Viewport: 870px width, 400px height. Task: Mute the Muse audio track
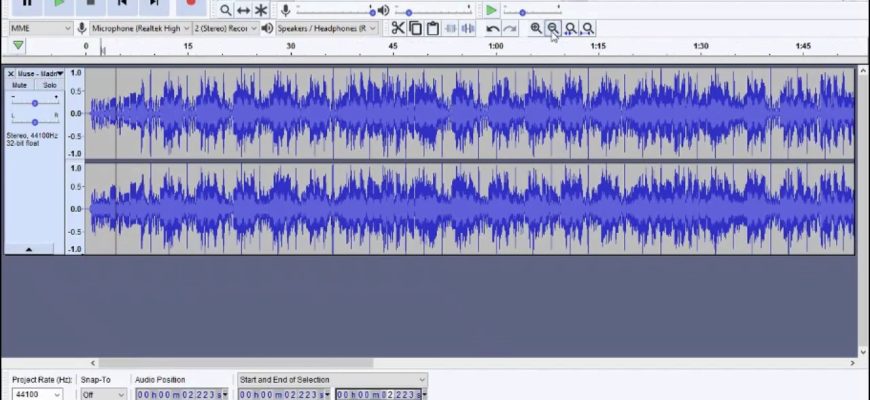point(19,85)
